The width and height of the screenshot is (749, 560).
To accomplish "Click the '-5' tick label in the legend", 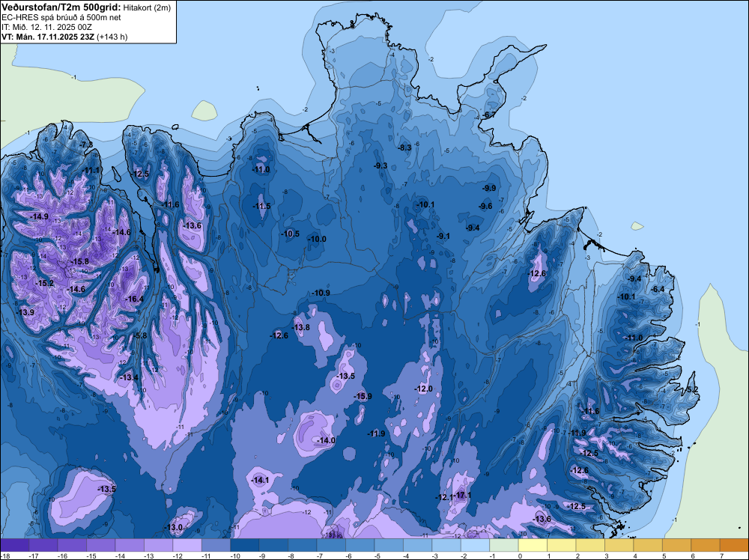I will (377, 556).
